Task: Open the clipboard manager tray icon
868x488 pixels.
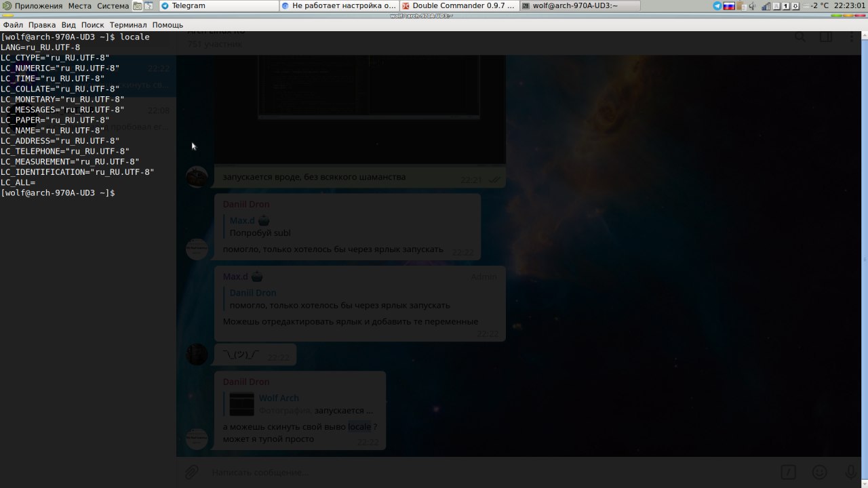Action: click(742, 5)
